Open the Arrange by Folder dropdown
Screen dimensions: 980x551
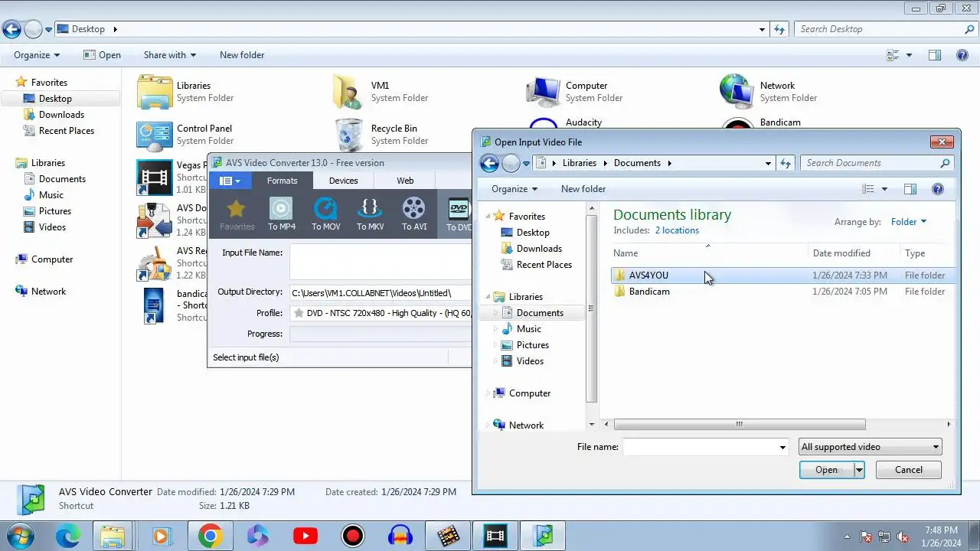pyautogui.click(x=909, y=222)
